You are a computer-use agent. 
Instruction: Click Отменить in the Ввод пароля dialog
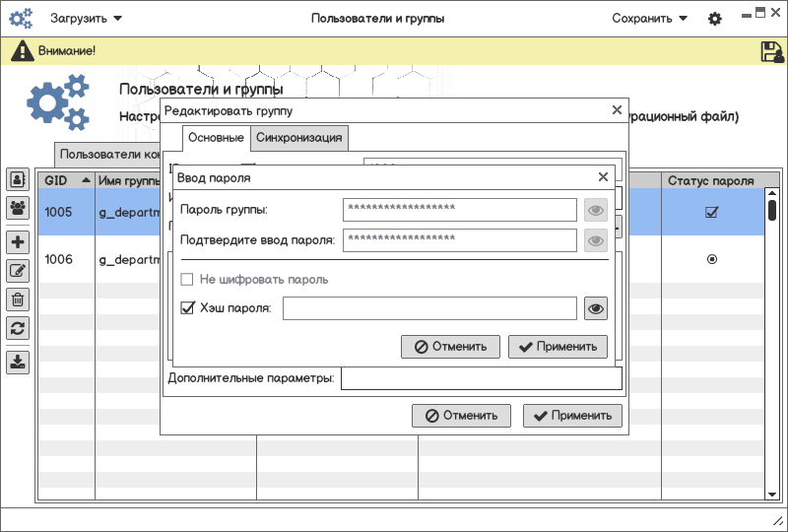450,347
